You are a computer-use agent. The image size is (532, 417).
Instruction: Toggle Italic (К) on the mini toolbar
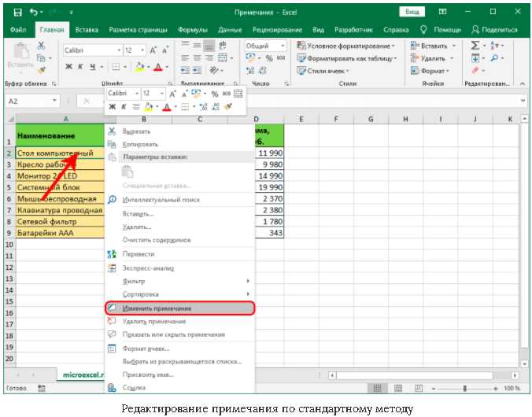click(x=124, y=107)
